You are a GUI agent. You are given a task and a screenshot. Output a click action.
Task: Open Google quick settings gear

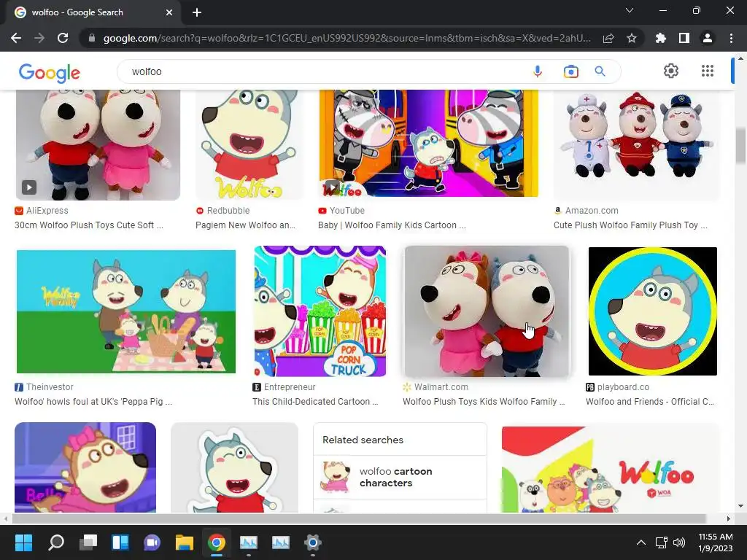(671, 71)
